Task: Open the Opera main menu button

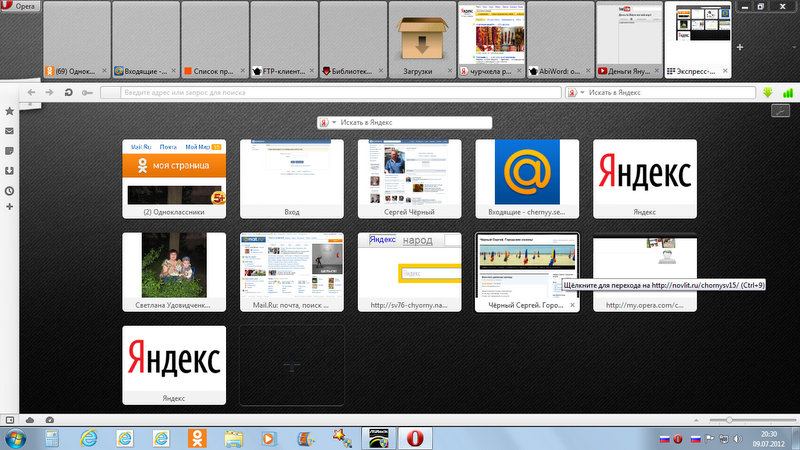Action: [x=20, y=6]
